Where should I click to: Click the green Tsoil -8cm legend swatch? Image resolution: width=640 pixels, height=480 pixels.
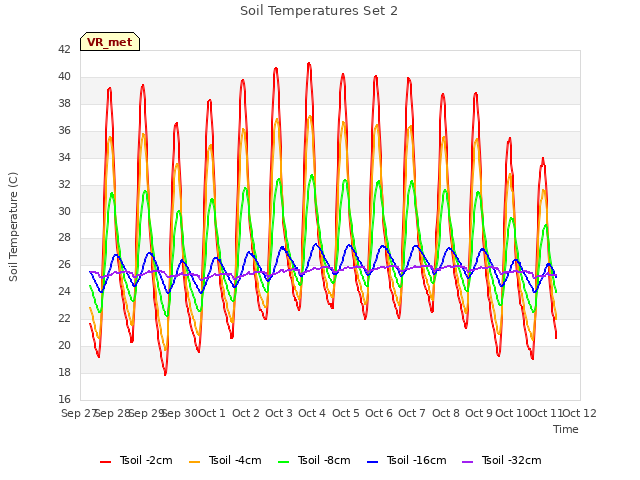click(283, 462)
